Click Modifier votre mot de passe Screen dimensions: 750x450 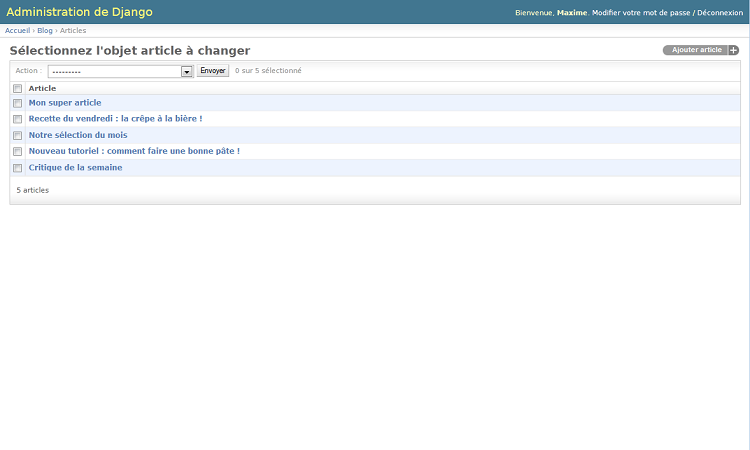coord(641,13)
